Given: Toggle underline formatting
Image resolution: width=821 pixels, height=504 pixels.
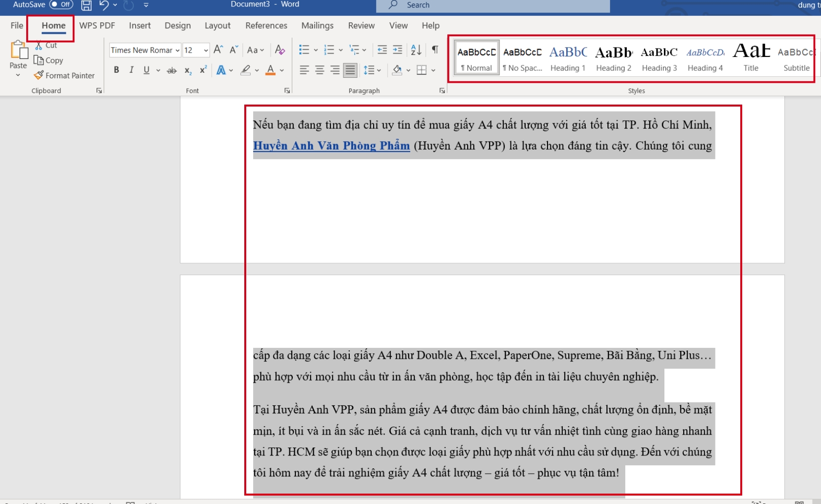Looking at the screenshot, I should (147, 70).
